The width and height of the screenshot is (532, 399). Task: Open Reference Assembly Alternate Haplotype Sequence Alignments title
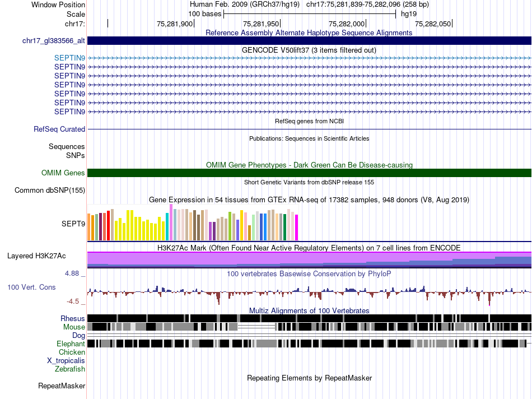(x=309, y=33)
